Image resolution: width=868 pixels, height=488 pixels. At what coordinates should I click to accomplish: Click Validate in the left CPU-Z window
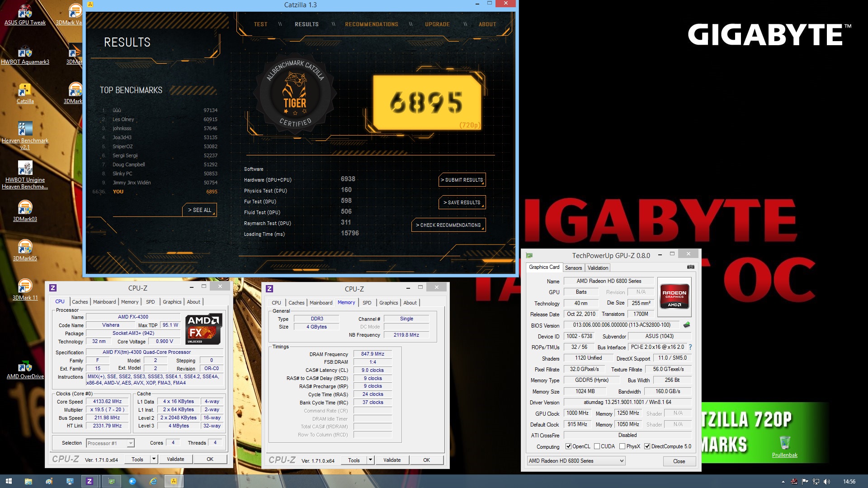point(175,459)
